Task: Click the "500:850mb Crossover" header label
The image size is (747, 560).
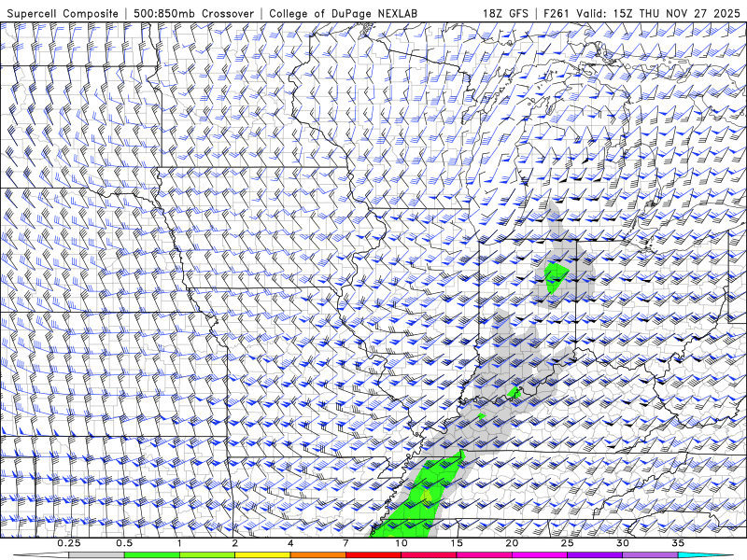Action: pyautogui.click(x=194, y=13)
